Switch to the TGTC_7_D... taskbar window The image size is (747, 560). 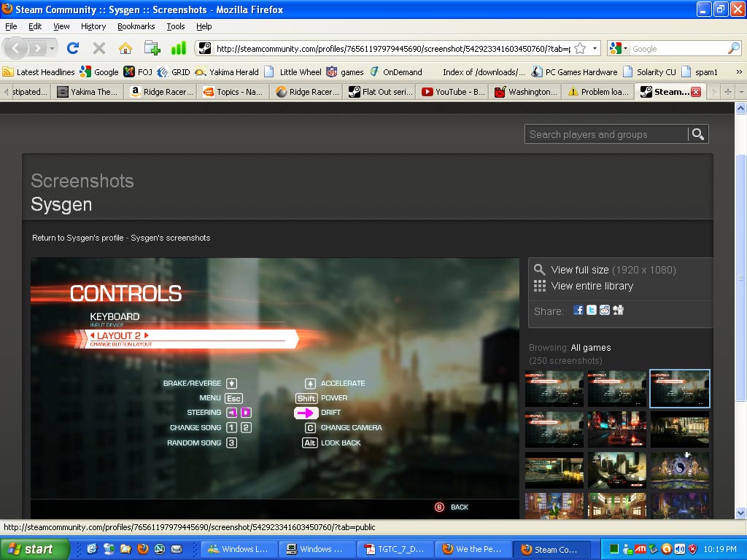[395, 549]
